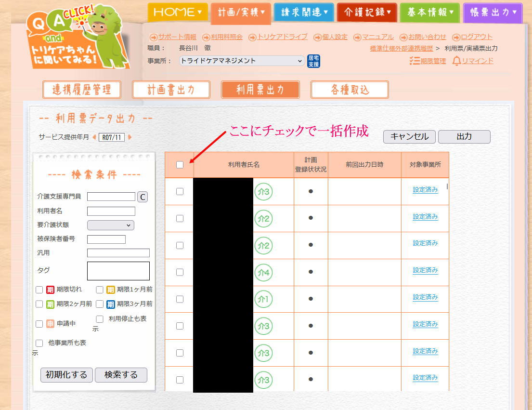Click previous month arrow for サービス提供年月
532x410 pixels.
[x=94, y=137]
